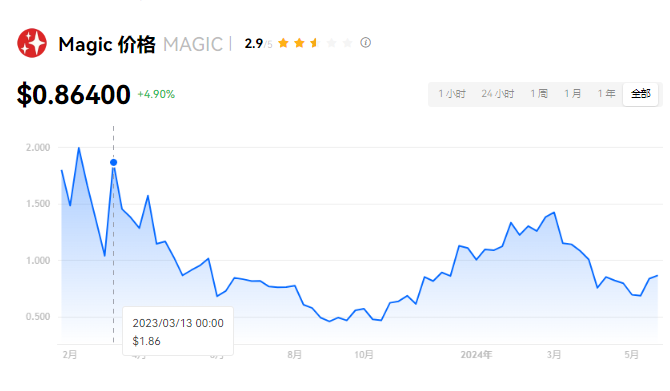670x391 pixels.
Task: Select the 全部 range tab
Action: tap(641, 94)
